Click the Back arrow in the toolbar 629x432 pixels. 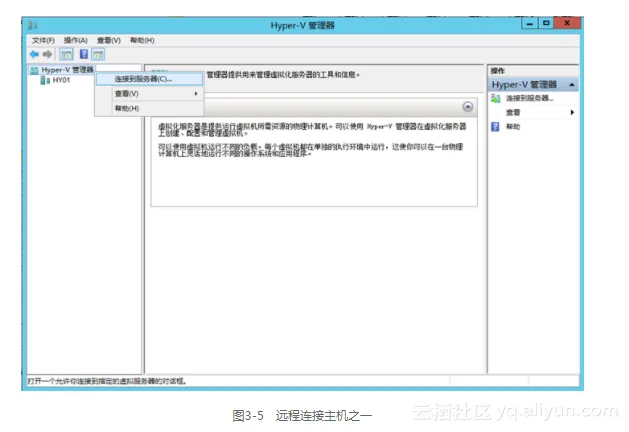pos(34,54)
